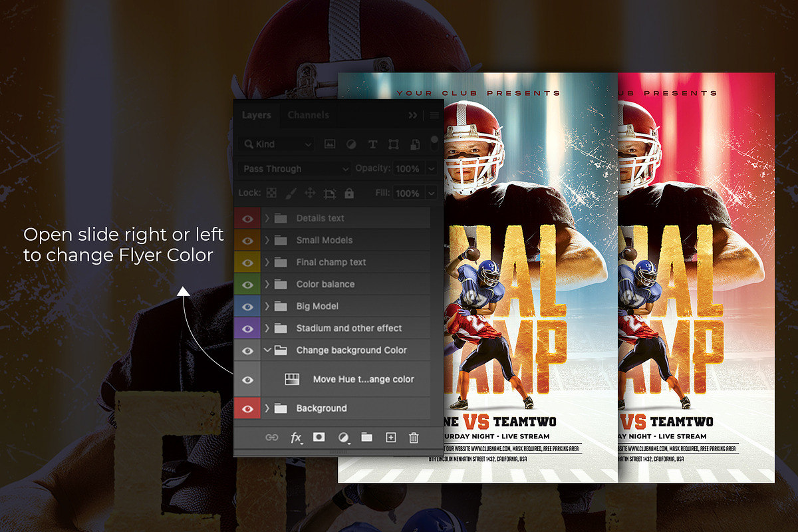Expand Stadium and other effect group

[267, 328]
